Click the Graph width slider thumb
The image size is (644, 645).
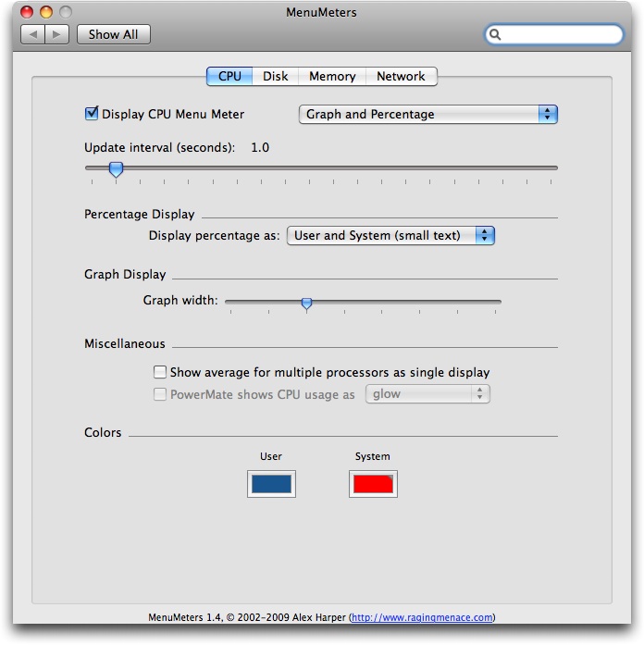coord(306,304)
